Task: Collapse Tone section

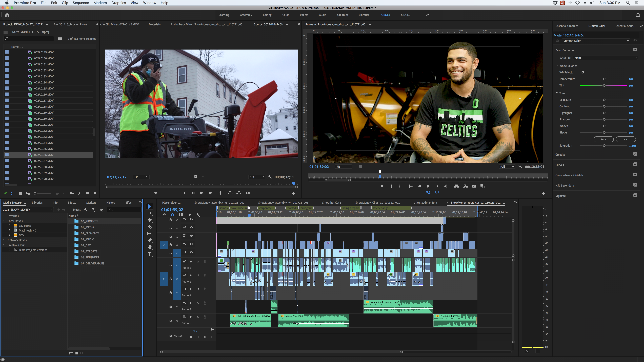Action: point(557,93)
